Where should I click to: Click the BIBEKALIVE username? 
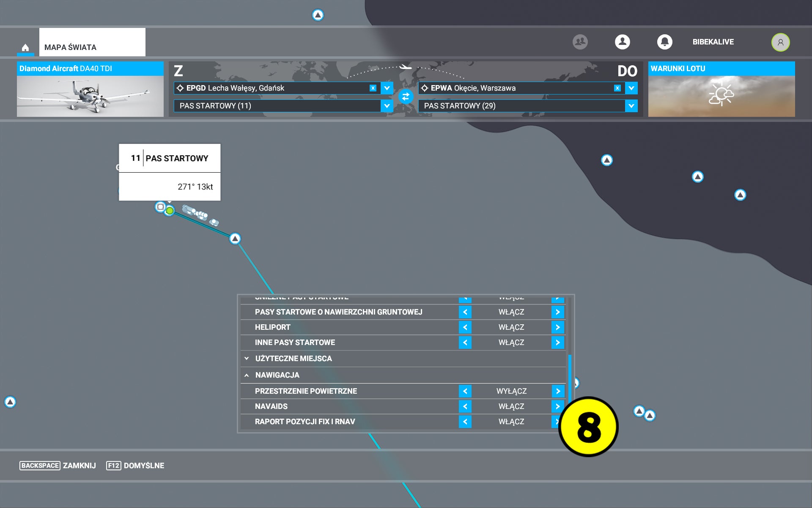point(713,42)
